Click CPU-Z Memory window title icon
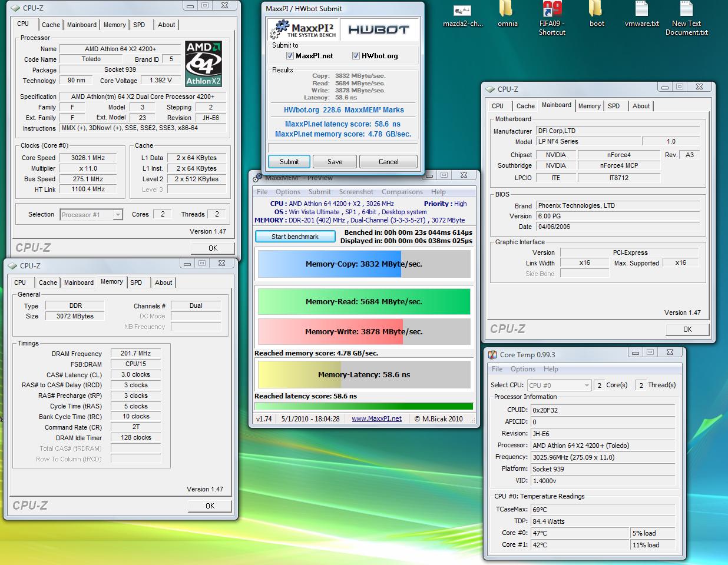Image resolution: width=728 pixels, height=565 pixels. 12,265
